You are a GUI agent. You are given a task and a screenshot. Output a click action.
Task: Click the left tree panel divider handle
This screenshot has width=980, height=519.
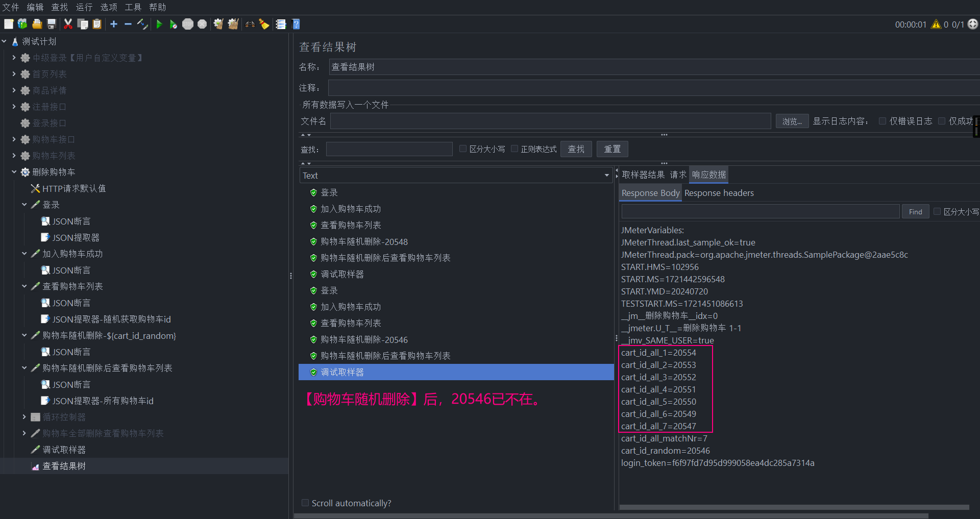[291, 276]
